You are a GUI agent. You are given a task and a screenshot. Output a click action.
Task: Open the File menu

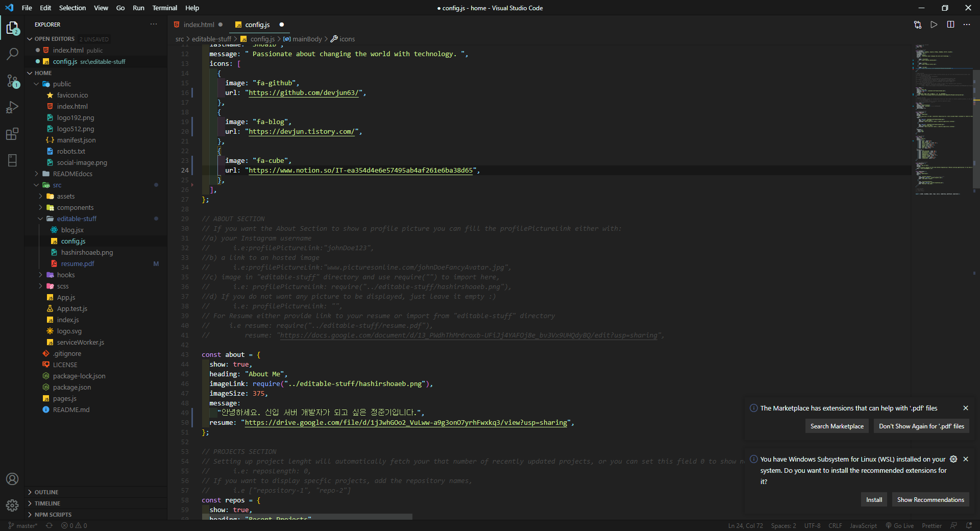[x=27, y=8]
